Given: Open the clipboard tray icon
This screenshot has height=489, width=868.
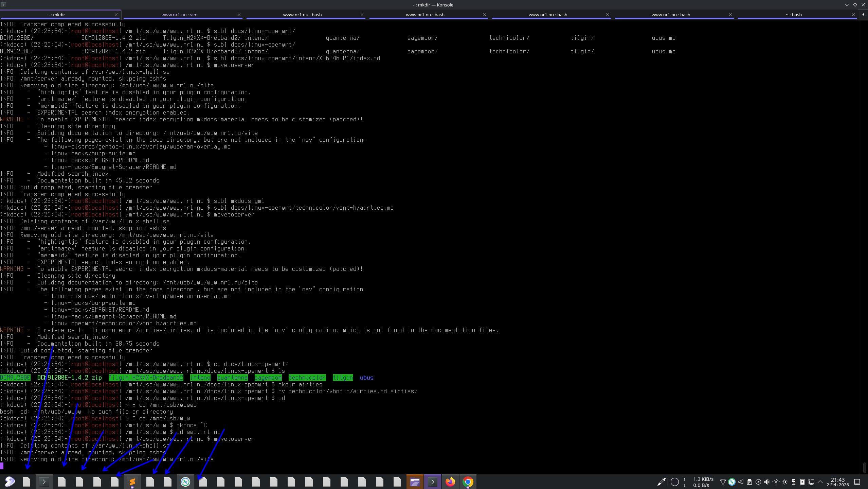Looking at the screenshot, I should (749, 482).
